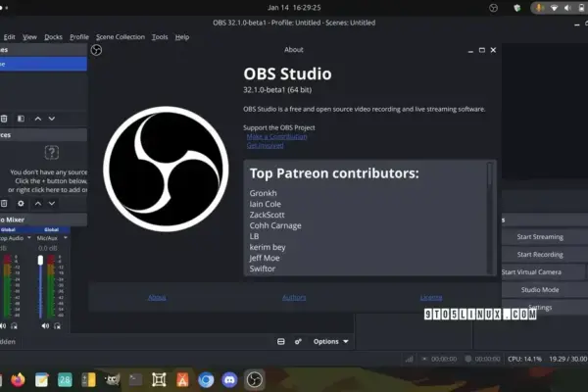588x392 pixels.
Task: Mute the Mic/Aux channel speaker icon
Action: [x=45, y=326]
